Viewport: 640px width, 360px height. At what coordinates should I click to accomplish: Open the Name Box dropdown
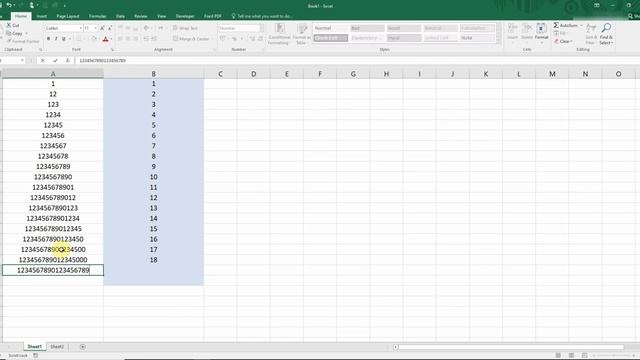click(22, 60)
